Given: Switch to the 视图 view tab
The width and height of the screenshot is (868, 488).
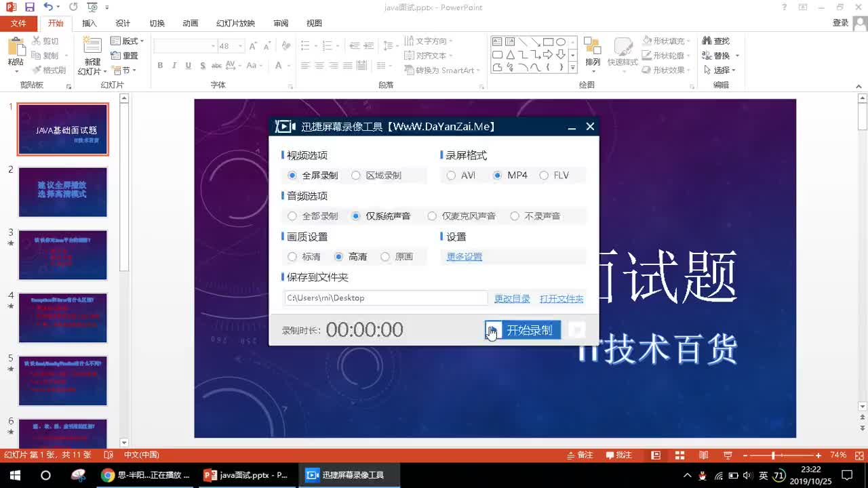Looking at the screenshot, I should click(314, 23).
